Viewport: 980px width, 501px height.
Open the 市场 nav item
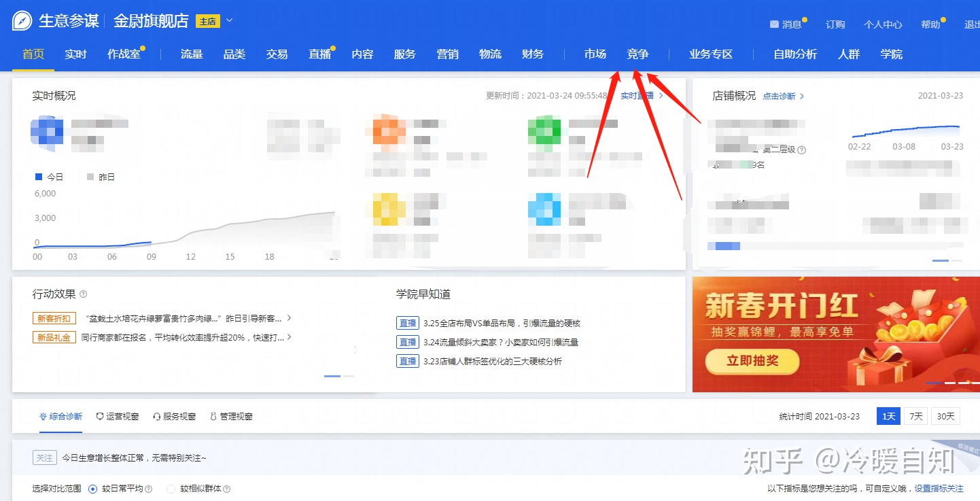(595, 54)
